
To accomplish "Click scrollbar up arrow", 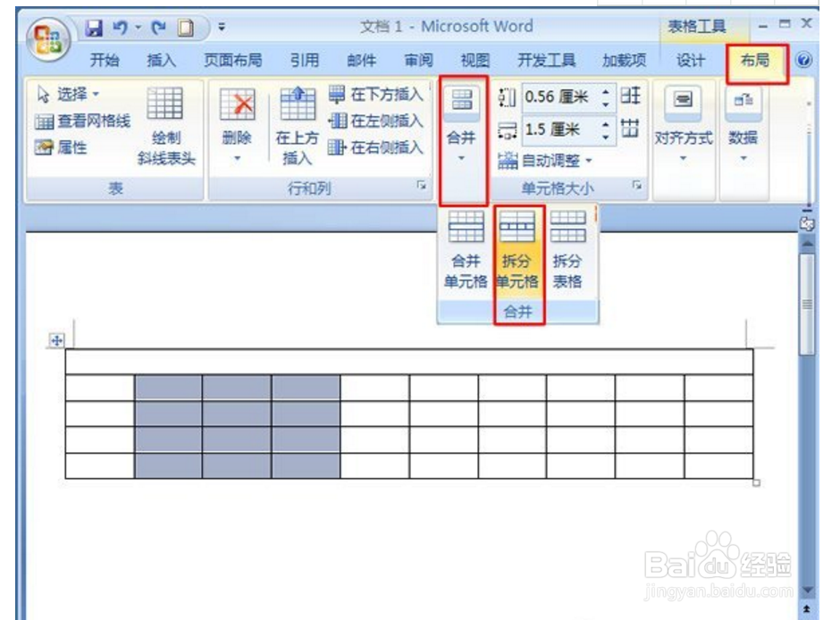I will pos(807,243).
